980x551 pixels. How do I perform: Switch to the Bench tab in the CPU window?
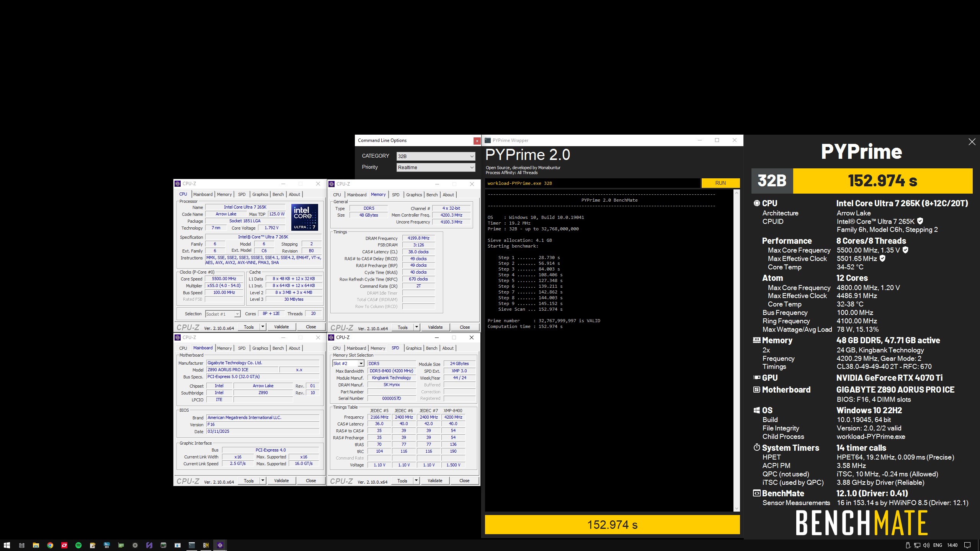(x=278, y=194)
